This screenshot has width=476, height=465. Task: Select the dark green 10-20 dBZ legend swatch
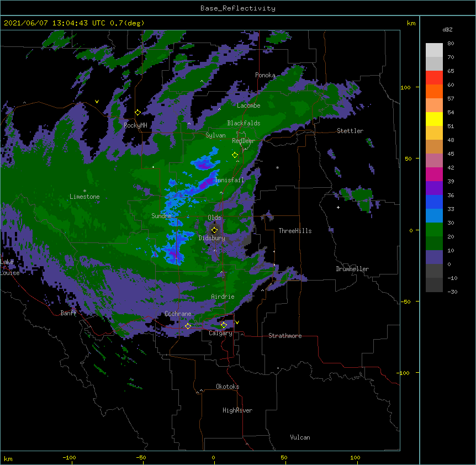(x=434, y=244)
